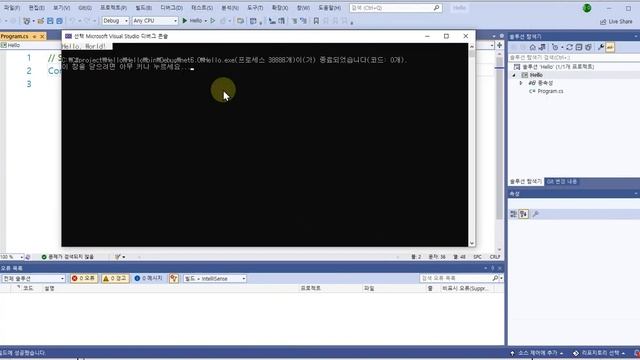Open the Git(G) menu
The width and height of the screenshot is (640, 360).
[84, 8]
